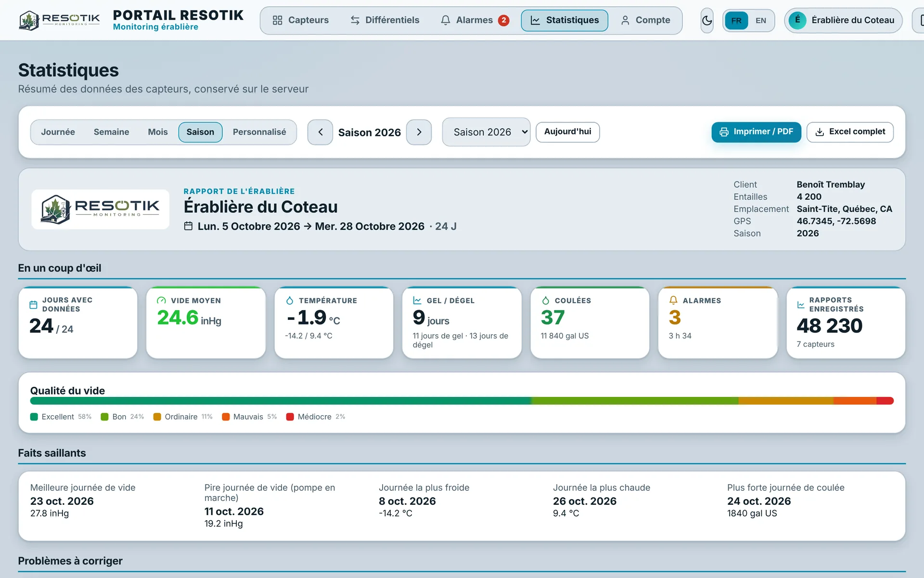924x578 pixels.
Task: Click the calendar icon on Jours avec données card
Action: tap(33, 304)
